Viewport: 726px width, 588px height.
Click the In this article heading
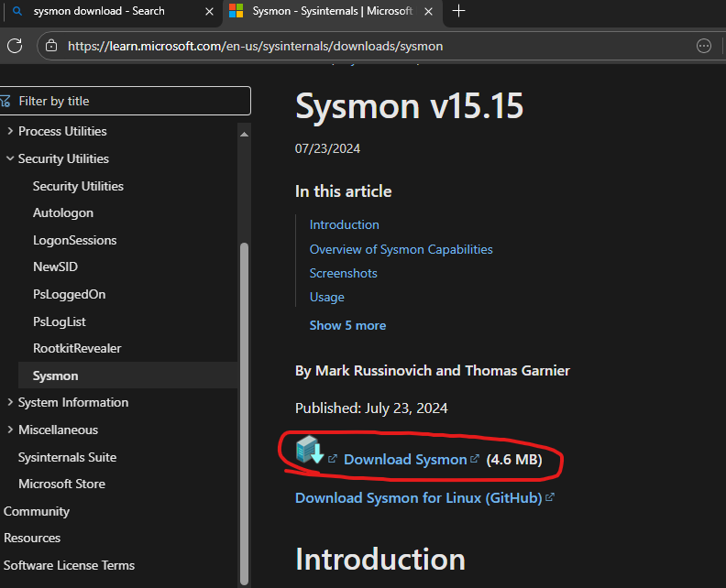click(343, 191)
